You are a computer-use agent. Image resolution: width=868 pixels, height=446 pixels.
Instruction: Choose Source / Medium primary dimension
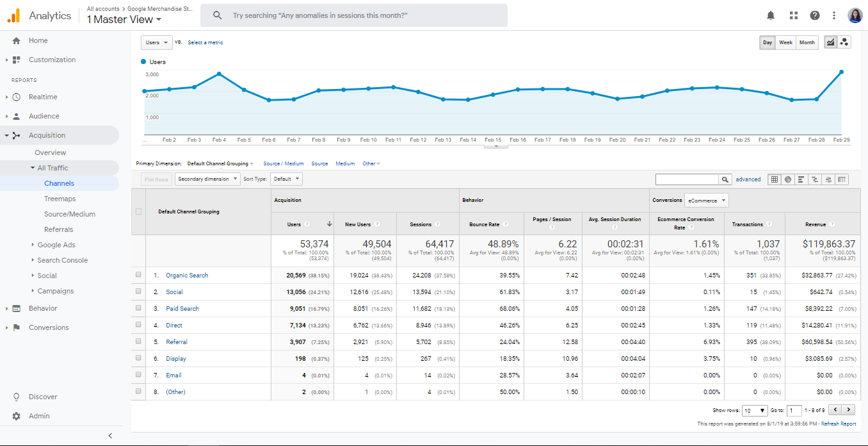pyautogui.click(x=284, y=163)
